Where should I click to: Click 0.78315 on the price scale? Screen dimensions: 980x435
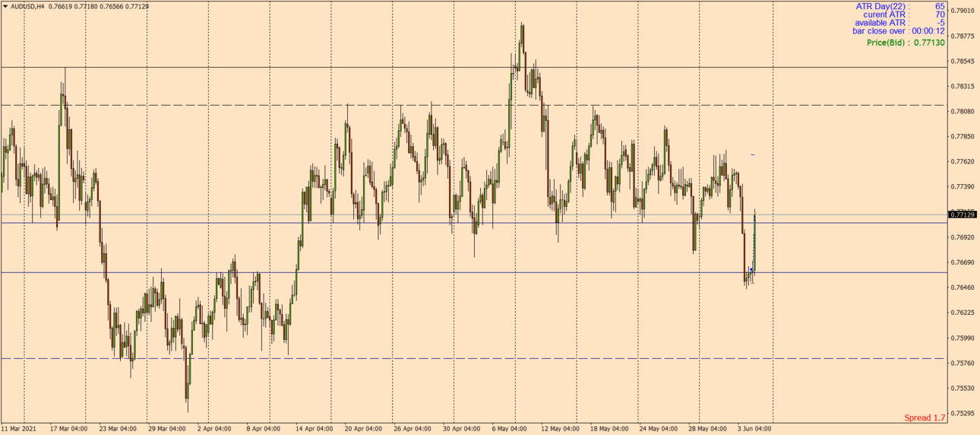pos(963,86)
